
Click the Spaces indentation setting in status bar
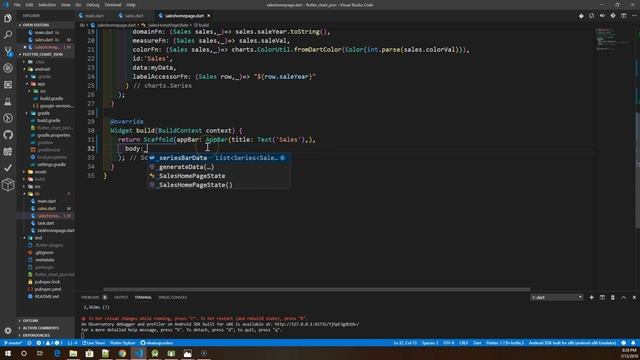pyautogui.click(x=430, y=343)
